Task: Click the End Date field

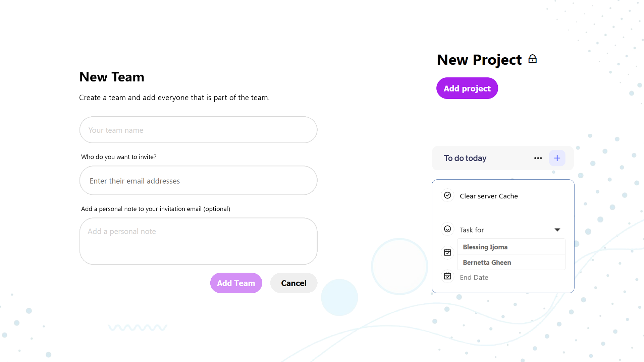Action: point(474,278)
